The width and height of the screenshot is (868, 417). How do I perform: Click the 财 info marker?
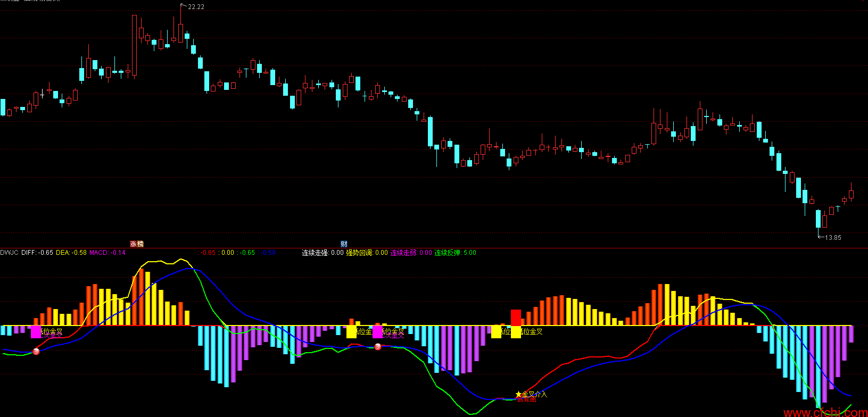(344, 244)
